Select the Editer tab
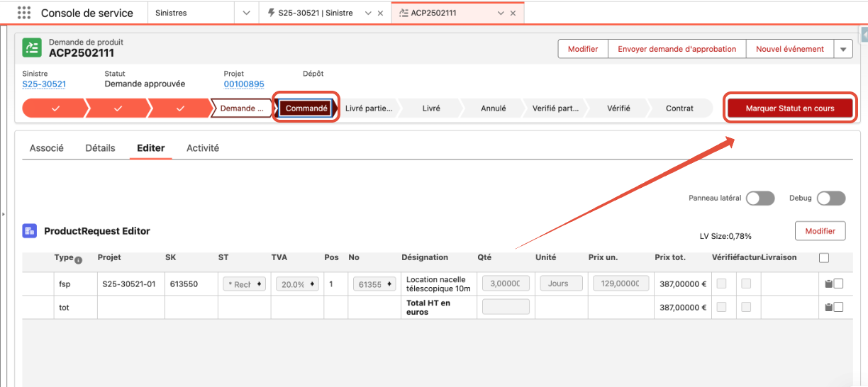 [151, 148]
